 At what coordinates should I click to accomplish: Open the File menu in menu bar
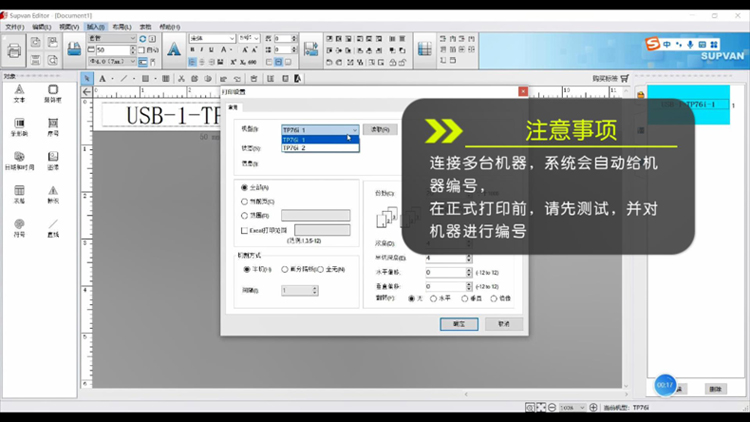(14, 27)
